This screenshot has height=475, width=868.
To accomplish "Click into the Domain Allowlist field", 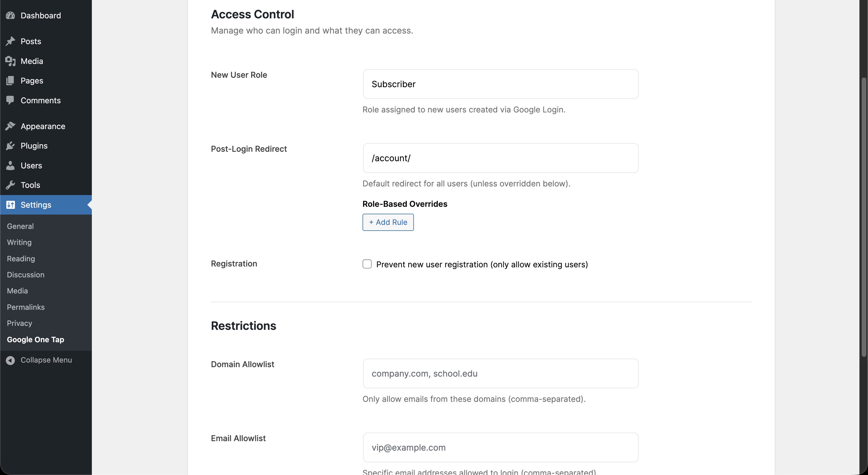I will point(500,373).
